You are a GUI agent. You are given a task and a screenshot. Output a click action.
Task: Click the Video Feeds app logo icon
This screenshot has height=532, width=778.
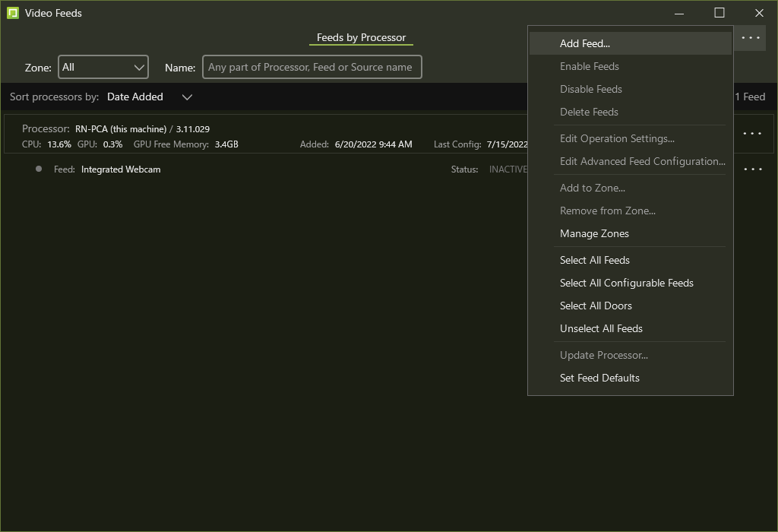12,13
